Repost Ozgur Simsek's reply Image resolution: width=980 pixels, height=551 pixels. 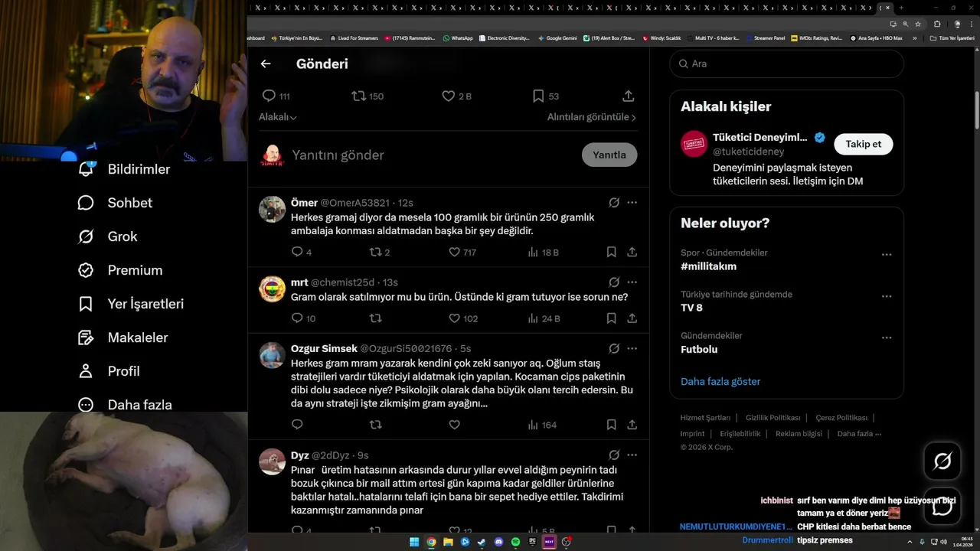pyautogui.click(x=375, y=425)
